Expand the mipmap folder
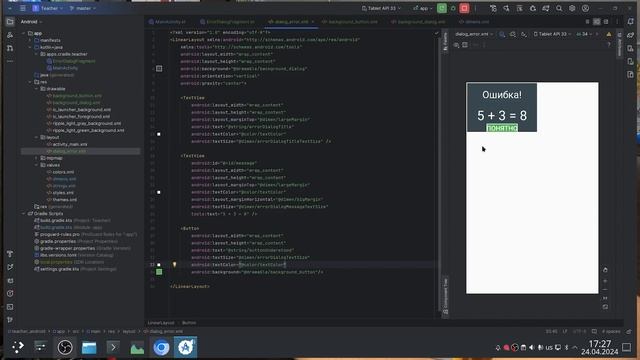Screen dimensions: 640x360 (37, 158)
